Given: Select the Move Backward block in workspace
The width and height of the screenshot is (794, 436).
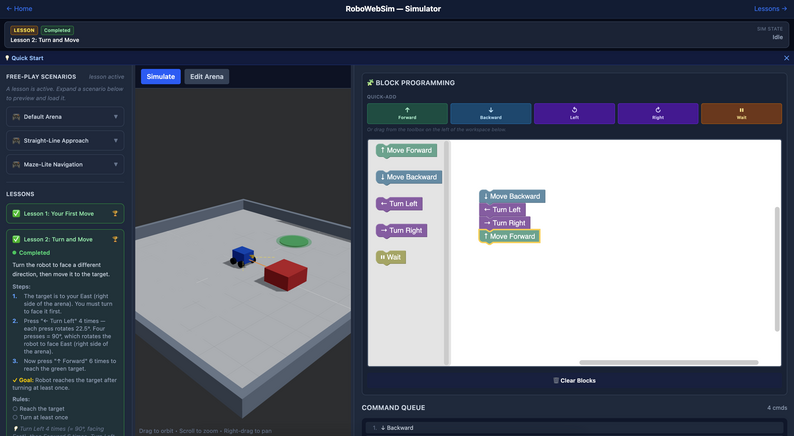Looking at the screenshot, I should coord(512,196).
